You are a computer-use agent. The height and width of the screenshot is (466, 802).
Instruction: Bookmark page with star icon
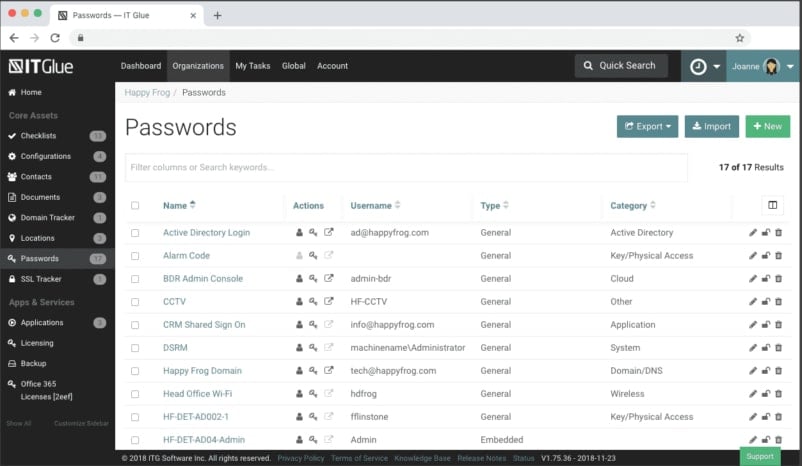[740, 38]
